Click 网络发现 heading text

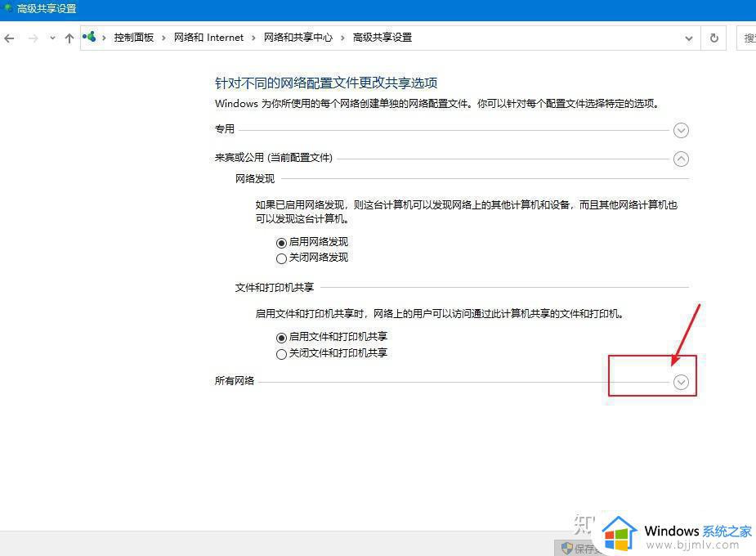point(255,179)
